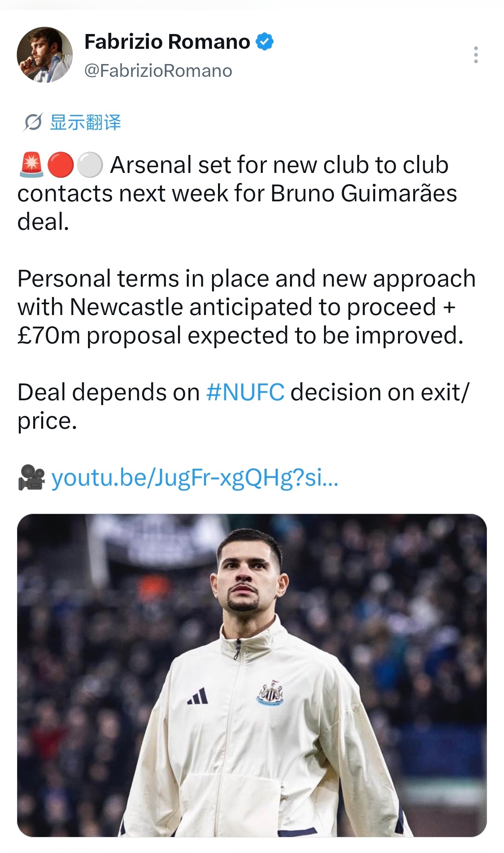Click the Fabrizio Romano display name
This screenshot has width=504, height=853.
click(167, 42)
